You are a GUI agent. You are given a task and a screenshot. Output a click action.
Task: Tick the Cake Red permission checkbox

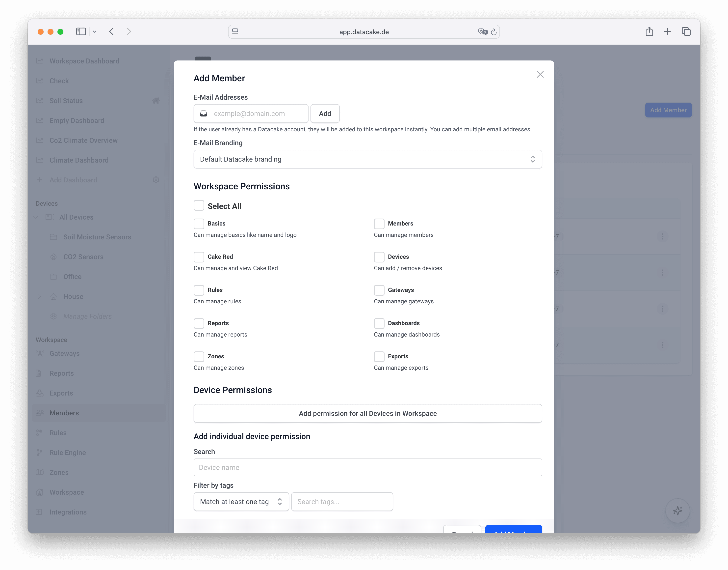click(199, 257)
